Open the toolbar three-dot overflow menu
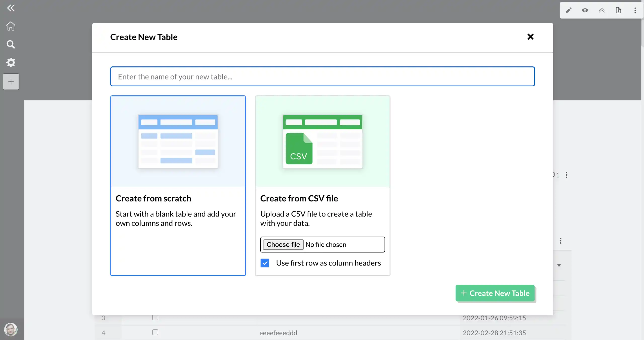 click(635, 10)
